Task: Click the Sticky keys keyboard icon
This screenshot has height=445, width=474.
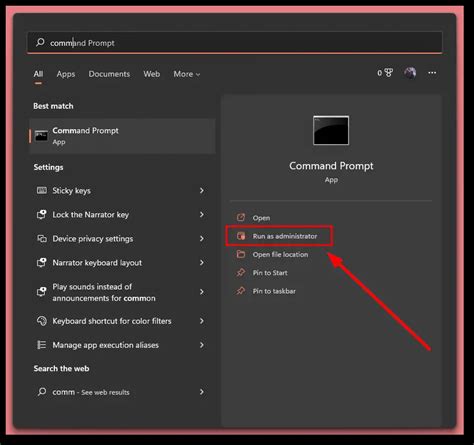Action: pos(42,190)
